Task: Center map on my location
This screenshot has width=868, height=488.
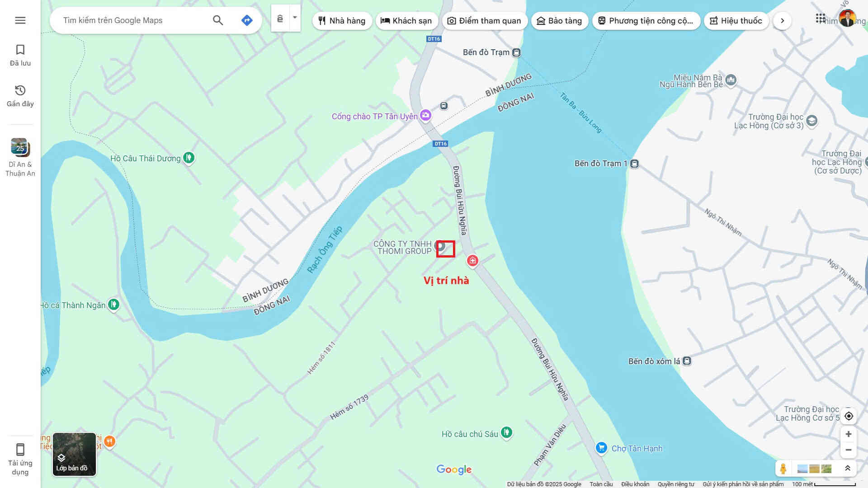Action: pyautogui.click(x=849, y=416)
